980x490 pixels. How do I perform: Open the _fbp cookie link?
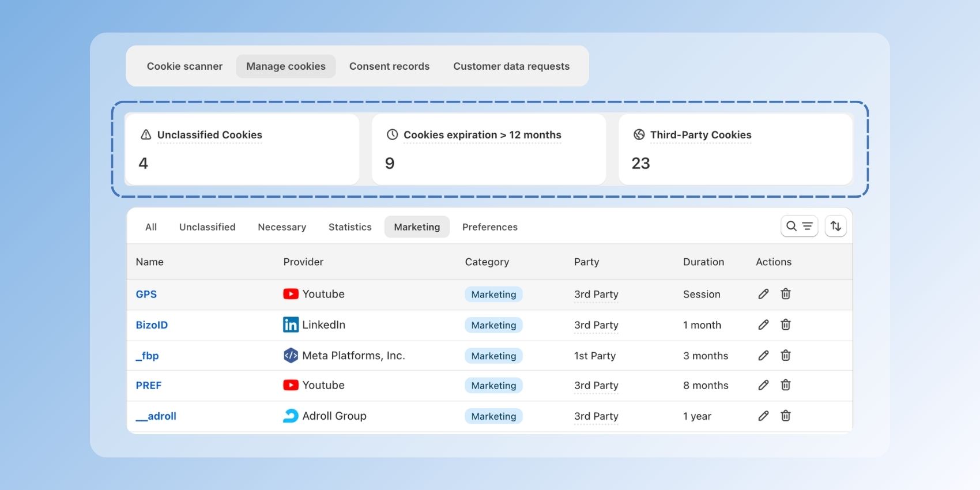[147, 356]
